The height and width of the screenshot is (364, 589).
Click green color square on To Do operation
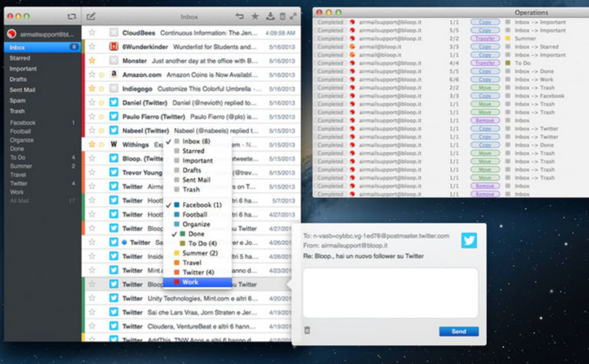pyautogui.click(x=508, y=63)
